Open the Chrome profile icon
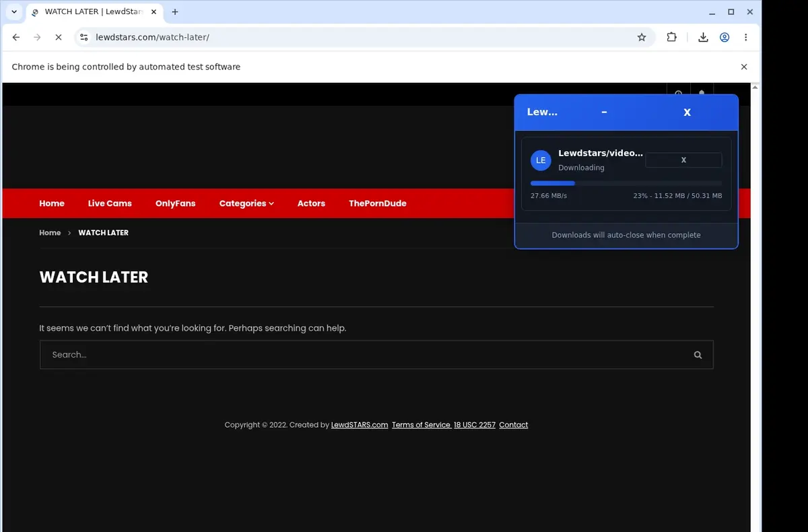 tap(725, 38)
